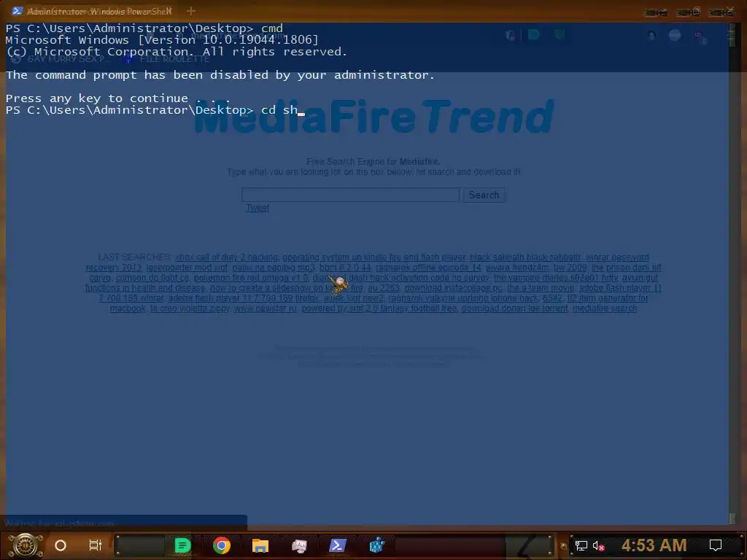This screenshot has width=747, height=560.
Task: Open 'download dorian lee torrent' link
Action: [514, 308]
